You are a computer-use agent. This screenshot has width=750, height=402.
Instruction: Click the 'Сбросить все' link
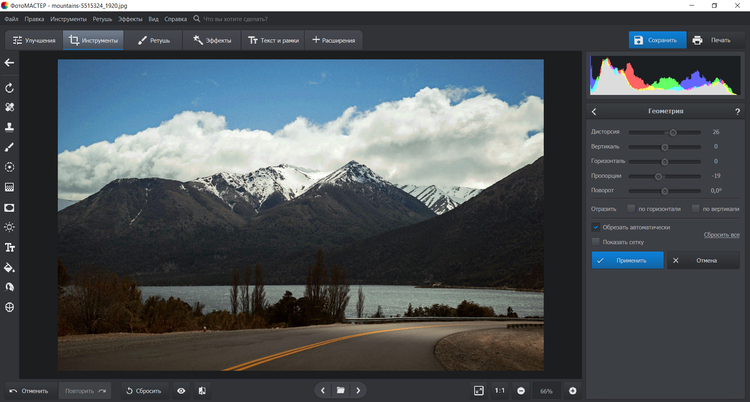click(721, 235)
